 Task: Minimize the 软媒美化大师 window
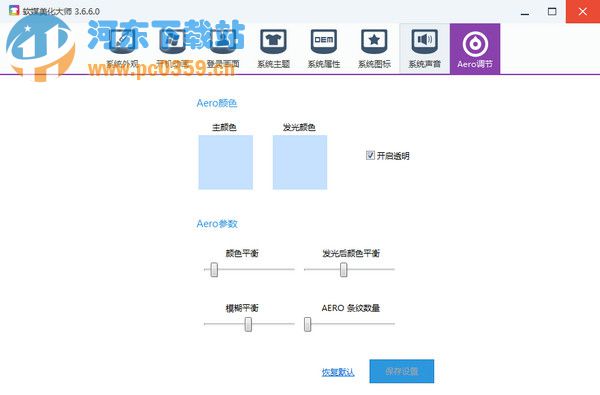point(525,11)
